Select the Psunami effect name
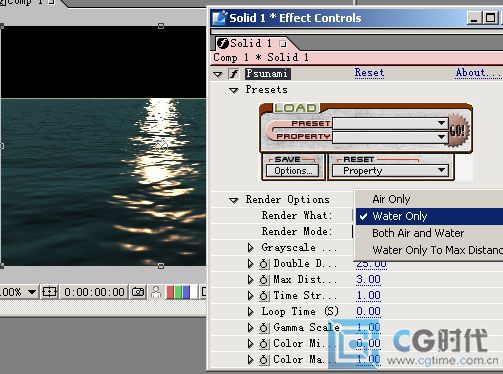Viewport: 503px width, 374px height. [x=267, y=74]
